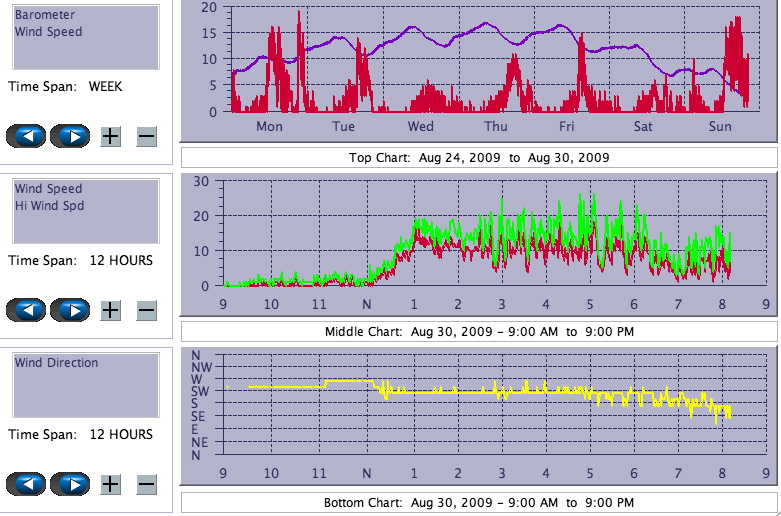
Task: Decrease the middle chart time span with minus
Action: [146, 310]
